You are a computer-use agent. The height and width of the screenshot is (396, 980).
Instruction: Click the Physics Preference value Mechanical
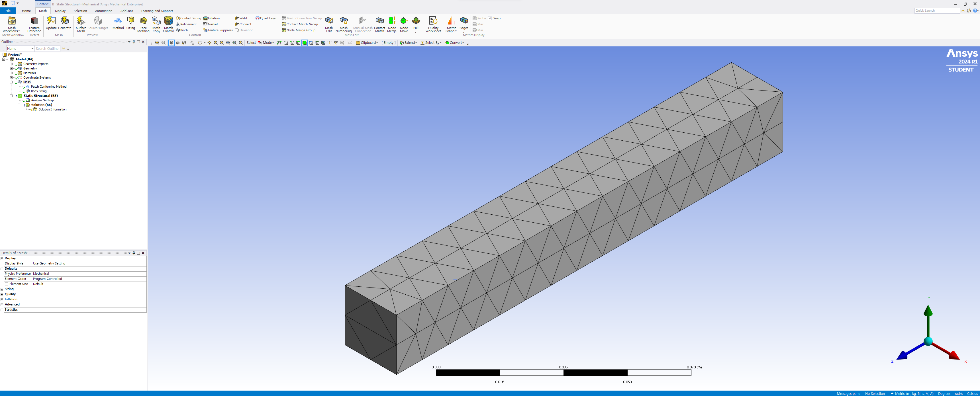(89, 274)
